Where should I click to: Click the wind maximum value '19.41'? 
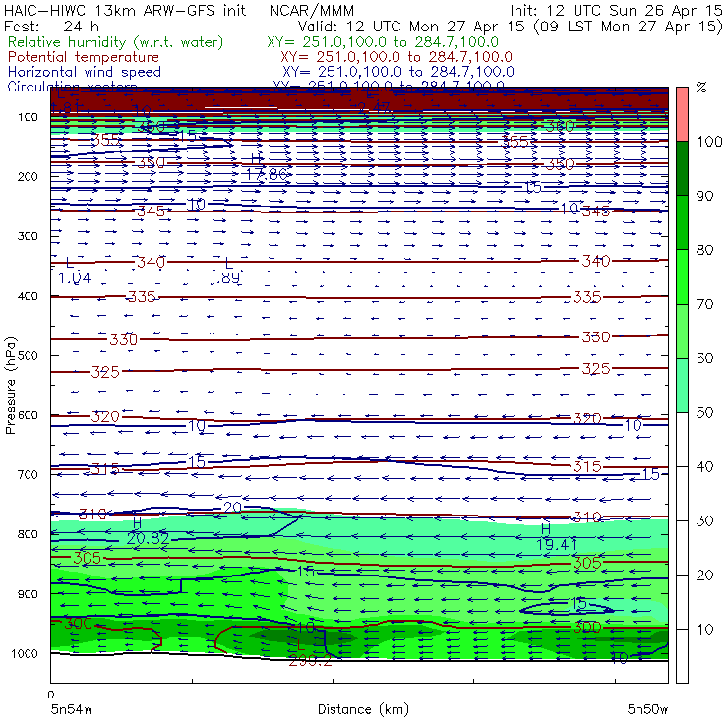[557, 544]
